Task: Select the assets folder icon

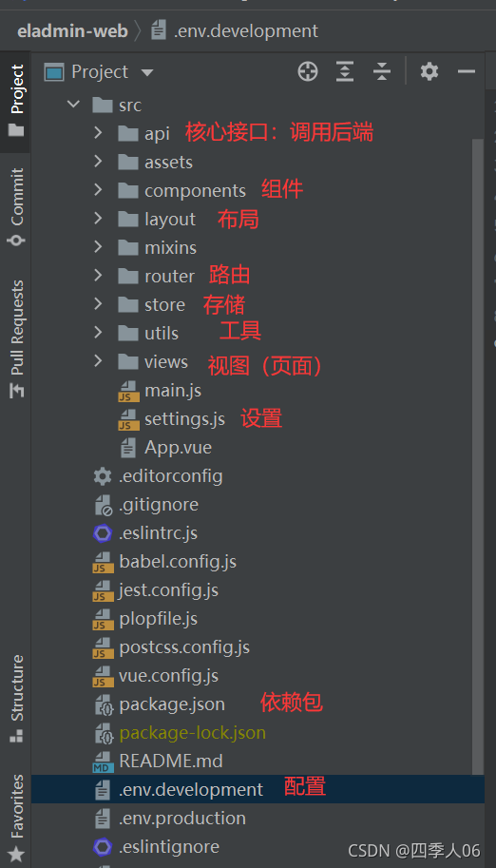Action: click(128, 162)
